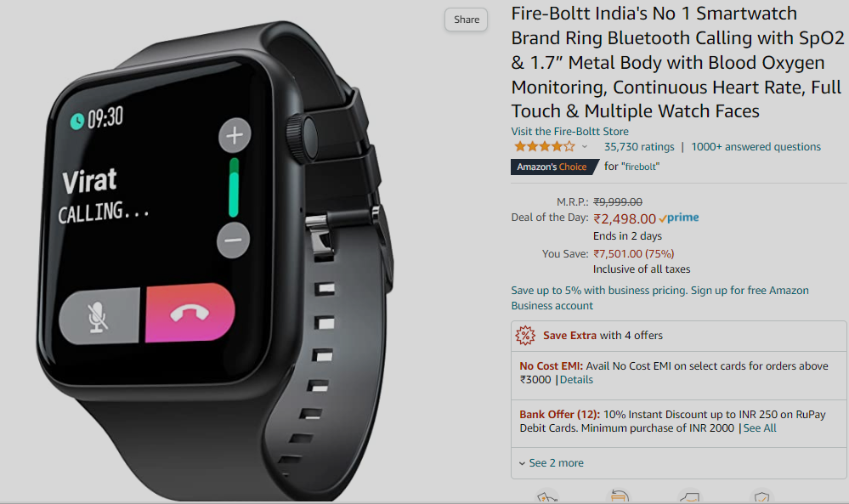The height and width of the screenshot is (504, 849).
Task: Click the Share button
Action: pos(467,20)
